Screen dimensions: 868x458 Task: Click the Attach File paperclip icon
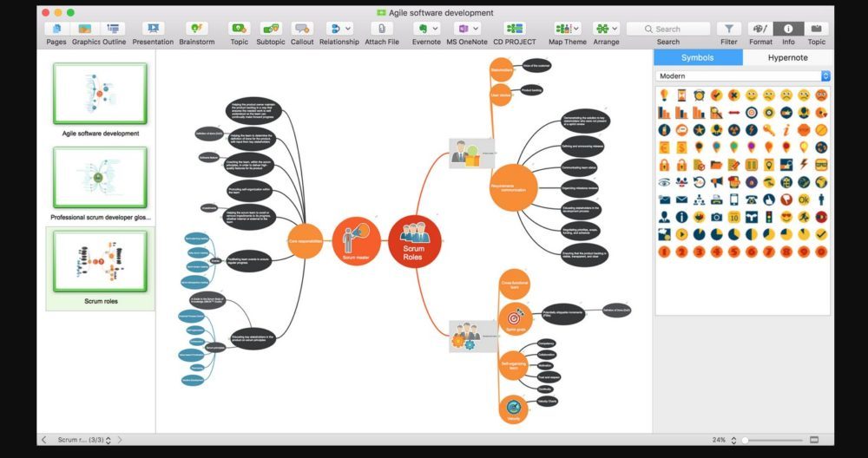382,29
